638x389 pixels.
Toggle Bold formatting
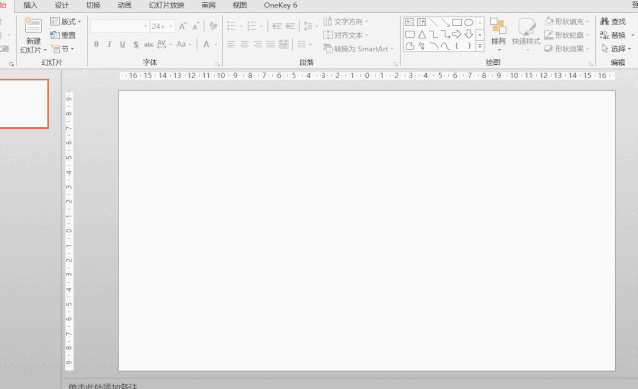(x=96, y=44)
